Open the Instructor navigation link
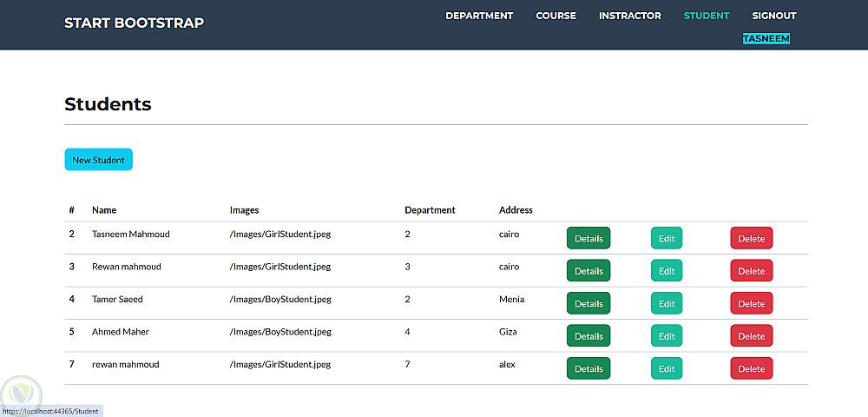Viewport: 868px width, 417px height. pos(629,16)
